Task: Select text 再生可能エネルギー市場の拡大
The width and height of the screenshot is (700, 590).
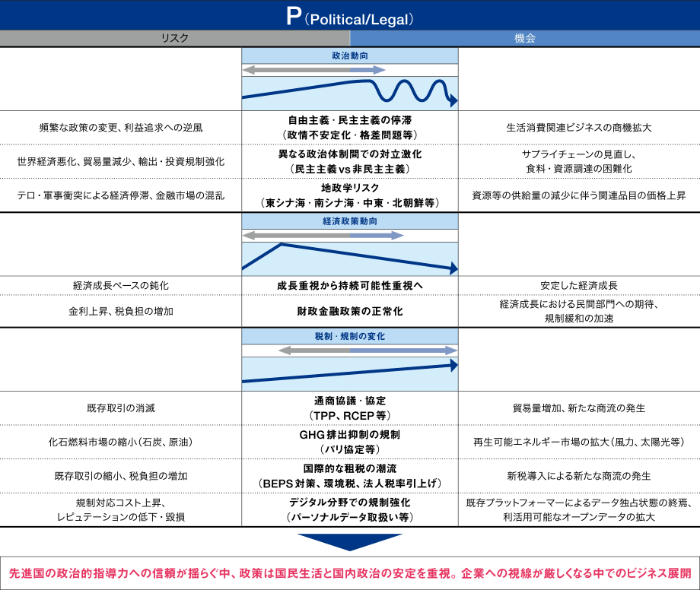Action: [x=541, y=442]
